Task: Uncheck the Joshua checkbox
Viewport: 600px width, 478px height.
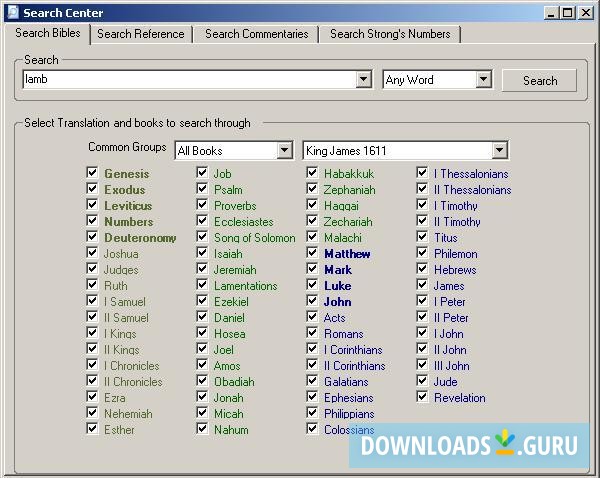Action: tap(92, 253)
